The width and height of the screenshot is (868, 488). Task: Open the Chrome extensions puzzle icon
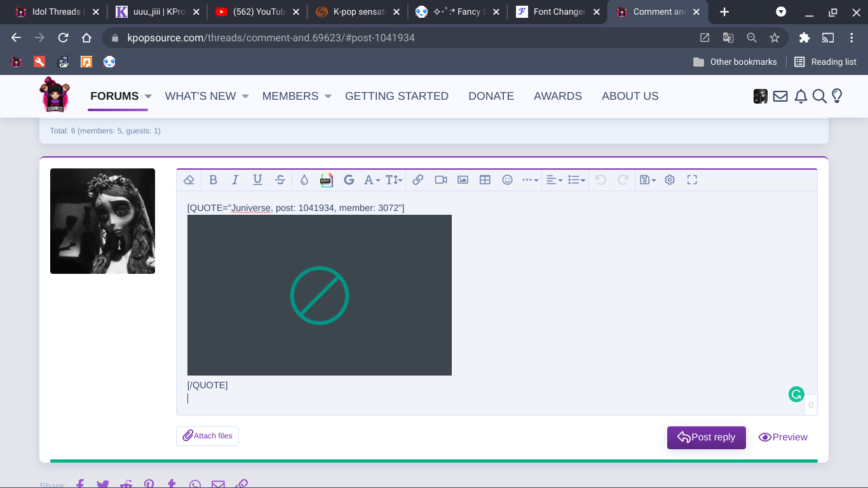pos(804,37)
